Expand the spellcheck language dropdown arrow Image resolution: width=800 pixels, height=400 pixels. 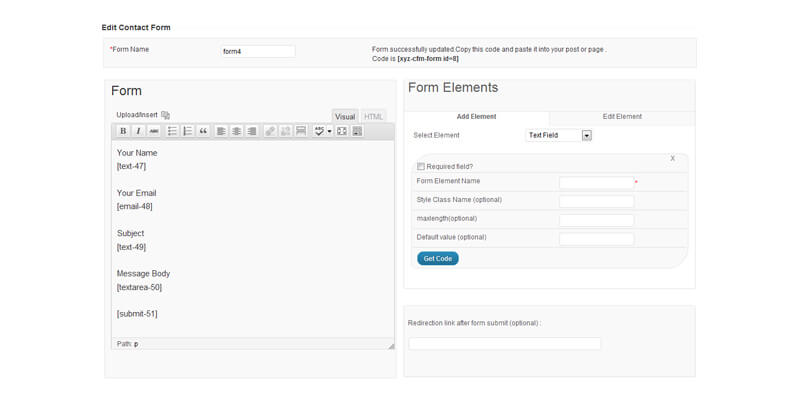[329, 131]
